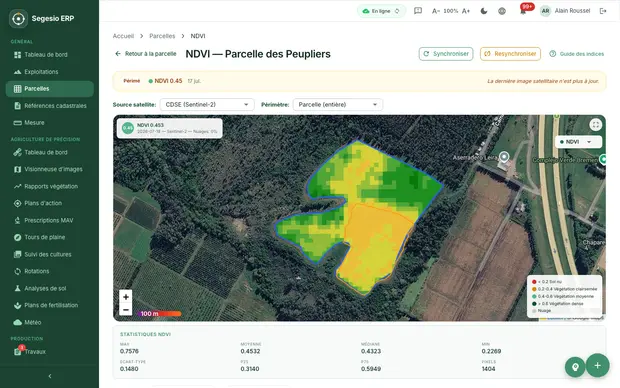Click the Écart-type value 0.1480
The width and height of the screenshot is (620, 388).
pyautogui.click(x=129, y=369)
